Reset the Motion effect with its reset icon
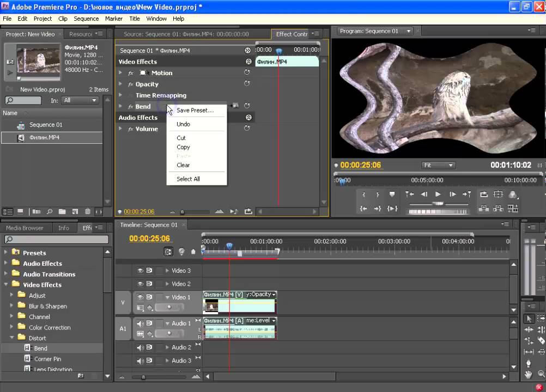546x392 pixels. (x=247, y=72)
